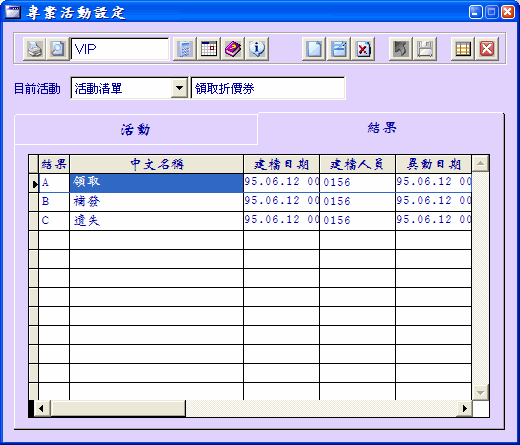Click the table's vertical scrollbar down arrow
This screenshot has width=520, height=445.
480,392
